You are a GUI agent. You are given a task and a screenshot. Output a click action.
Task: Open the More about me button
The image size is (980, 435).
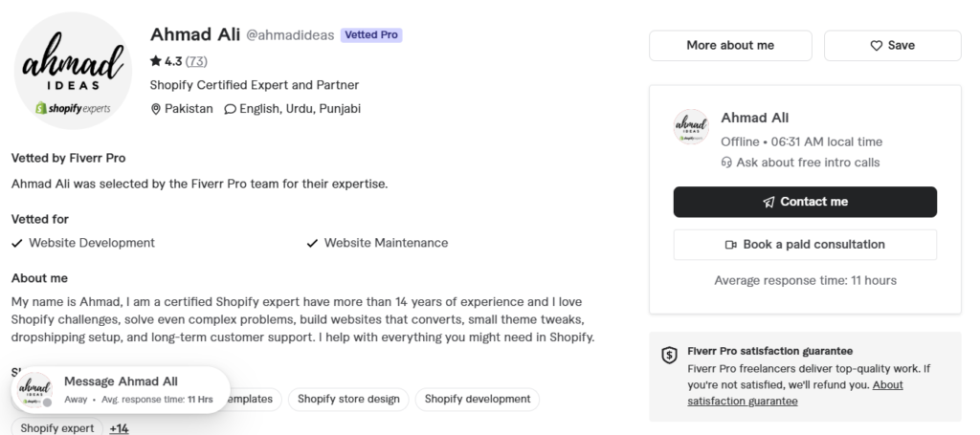click(730, 46)
